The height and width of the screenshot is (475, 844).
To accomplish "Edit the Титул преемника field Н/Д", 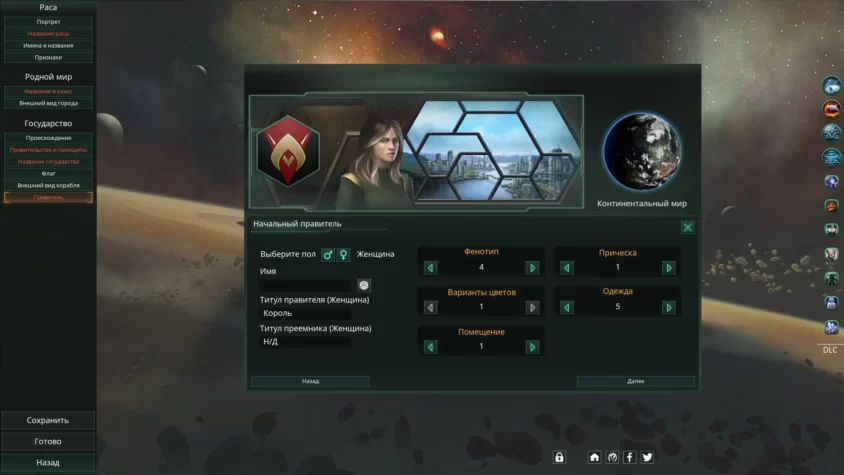I will point(306,341).
